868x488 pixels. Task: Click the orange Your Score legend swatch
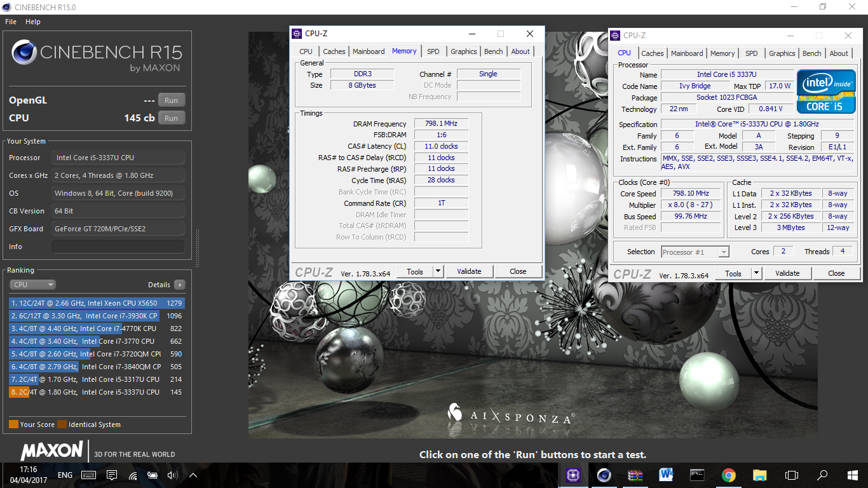pos(13,424)
